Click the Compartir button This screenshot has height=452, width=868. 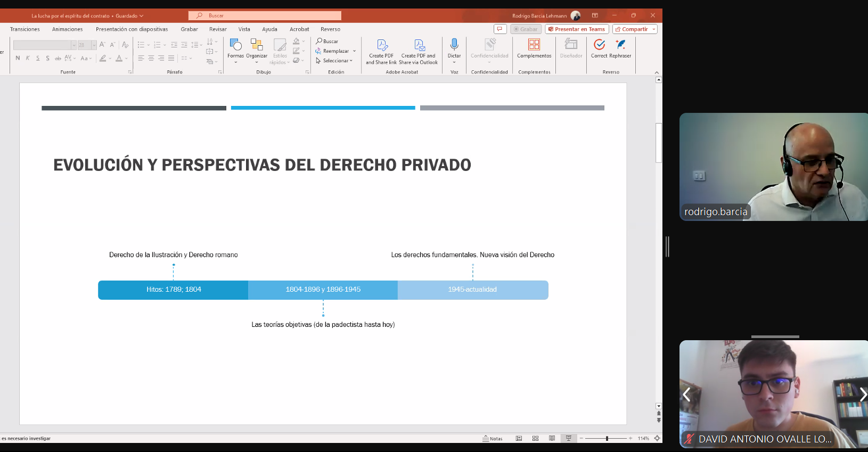tap(635, 29)
